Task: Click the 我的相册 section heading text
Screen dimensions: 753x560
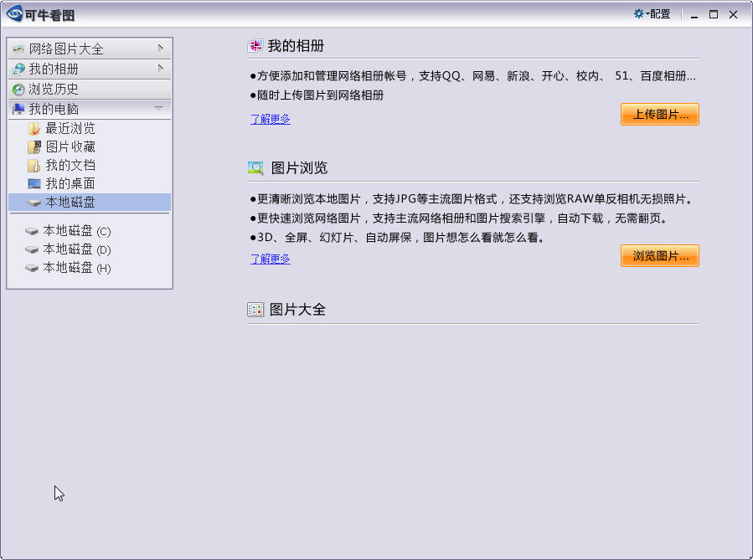Action: 296,46
